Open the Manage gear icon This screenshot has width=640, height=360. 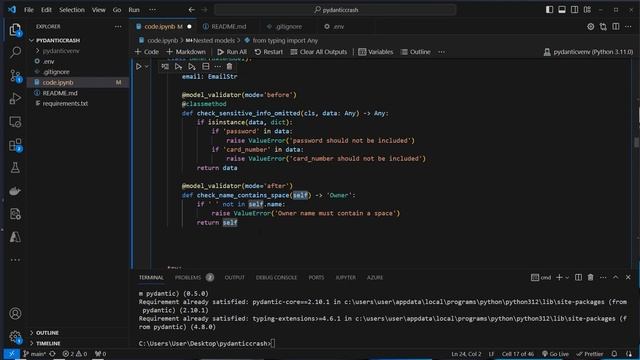pos(15,337)
